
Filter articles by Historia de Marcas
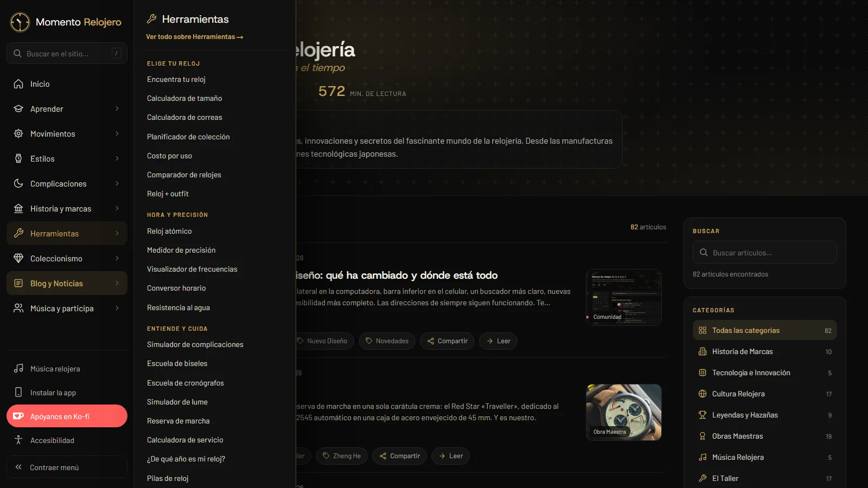pyautogui.click(x=765, y=352)
